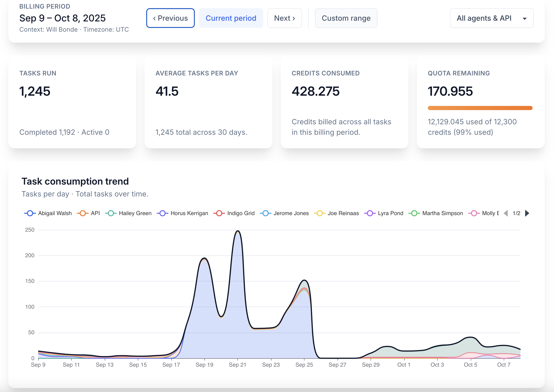Click the billing period date 'Sep 9 – Oct 8, 2025'

click(63, 18)
